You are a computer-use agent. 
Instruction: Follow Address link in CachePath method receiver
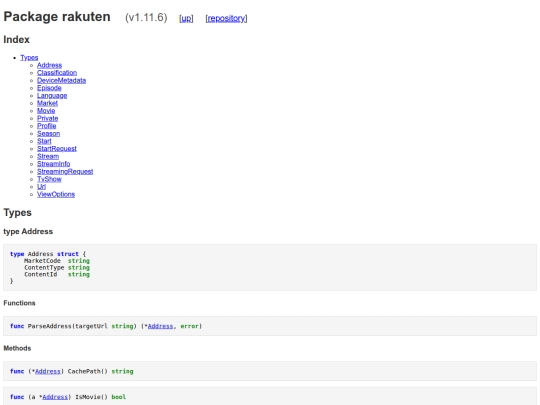48,371
